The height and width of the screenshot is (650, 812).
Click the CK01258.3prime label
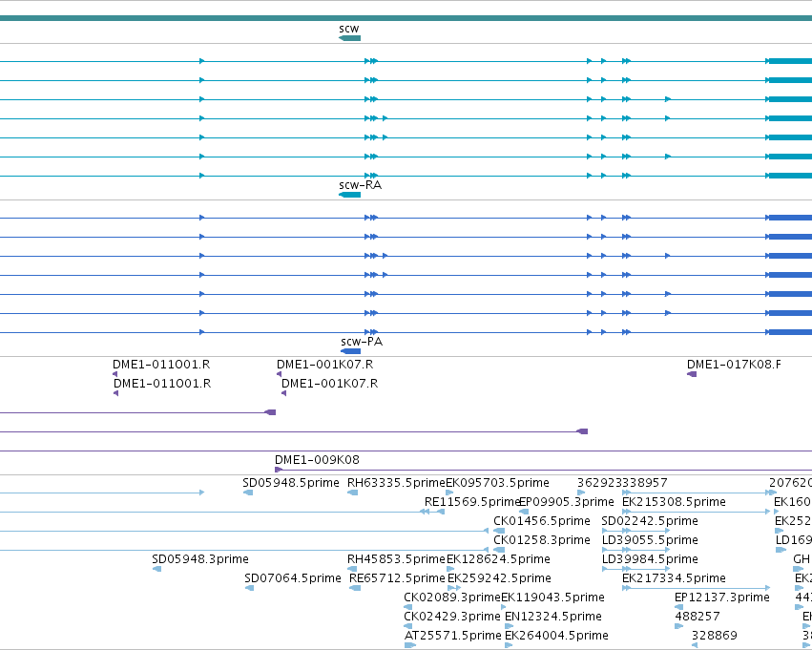click(x=542, y=540)
